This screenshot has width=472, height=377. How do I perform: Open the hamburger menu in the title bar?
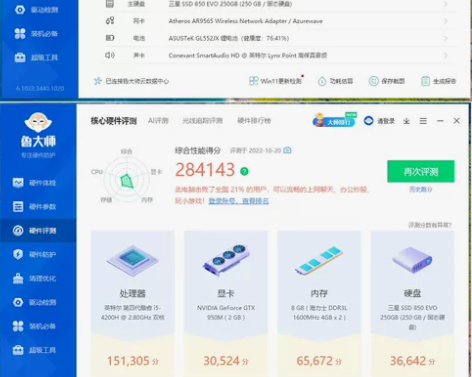point(423,121)
